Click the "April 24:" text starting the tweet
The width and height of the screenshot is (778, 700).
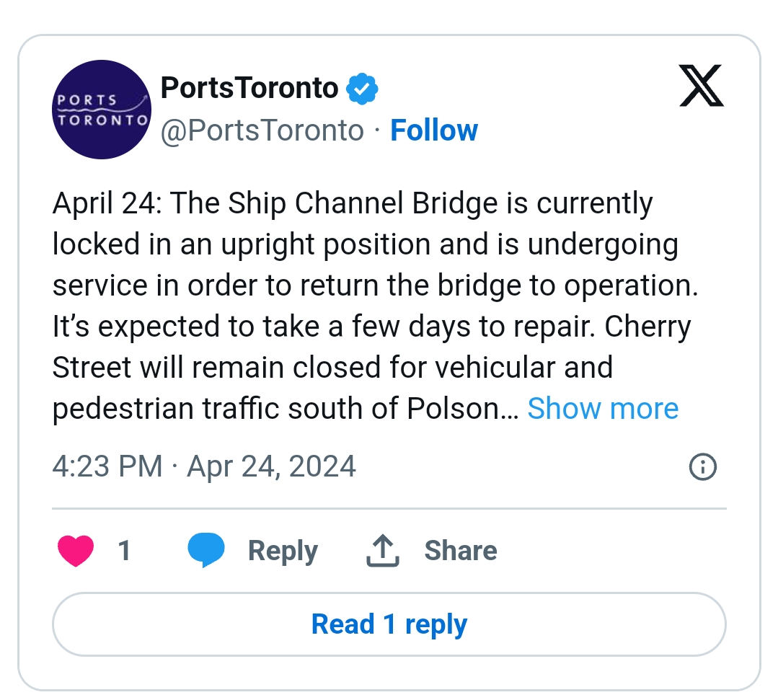coord(106,204)
